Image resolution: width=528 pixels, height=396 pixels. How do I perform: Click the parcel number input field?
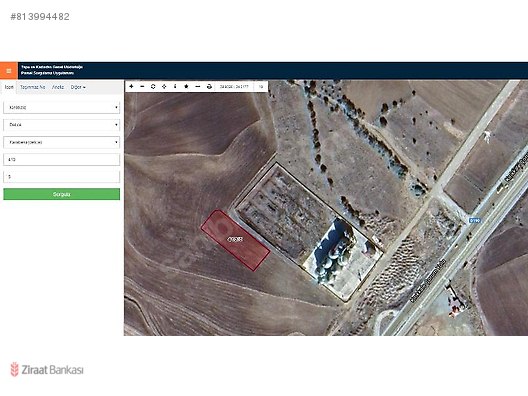click(61, 176)
